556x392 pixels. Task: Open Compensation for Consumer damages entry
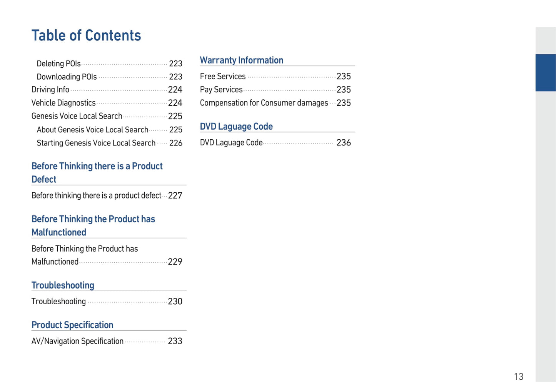point(264,103)
